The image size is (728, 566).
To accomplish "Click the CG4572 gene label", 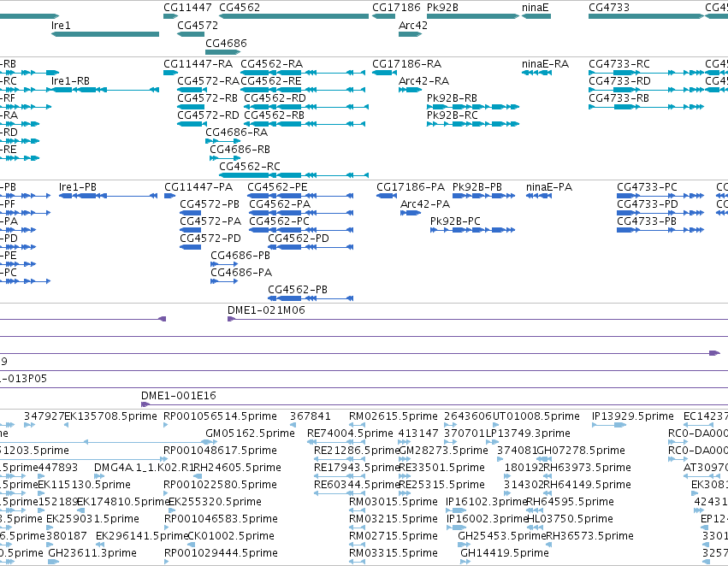I will point(198,25).
